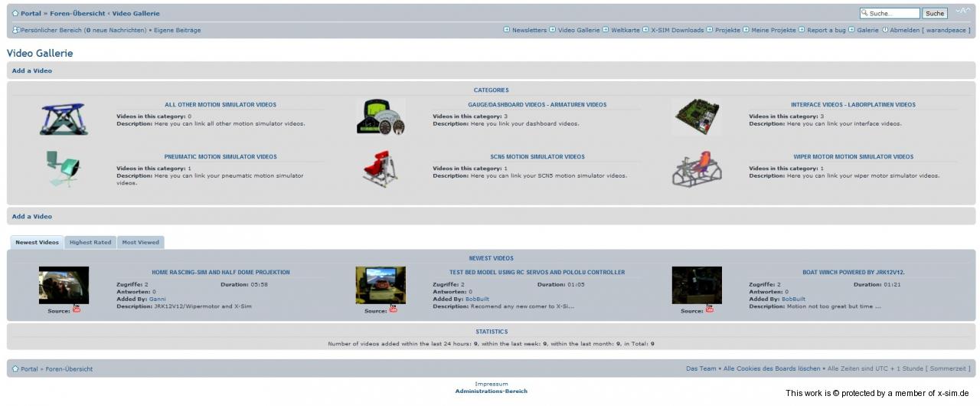Click the blue hexapod platform category icon
This screenshot has width=980, height=406.
(64, 118)
